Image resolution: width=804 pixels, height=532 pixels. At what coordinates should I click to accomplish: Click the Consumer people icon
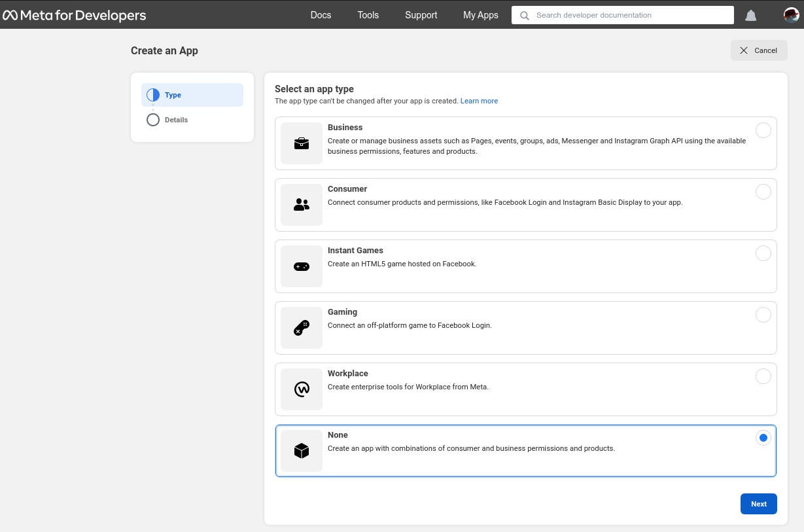302,205
